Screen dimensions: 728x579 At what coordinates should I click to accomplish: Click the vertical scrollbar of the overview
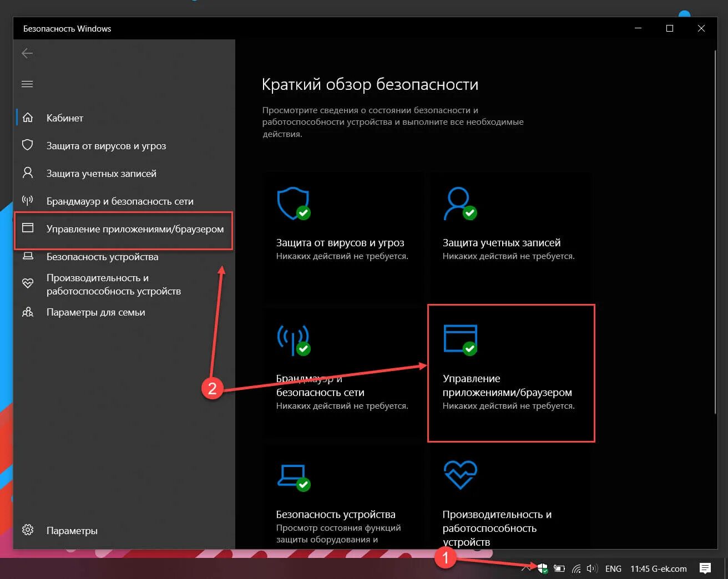715,231
